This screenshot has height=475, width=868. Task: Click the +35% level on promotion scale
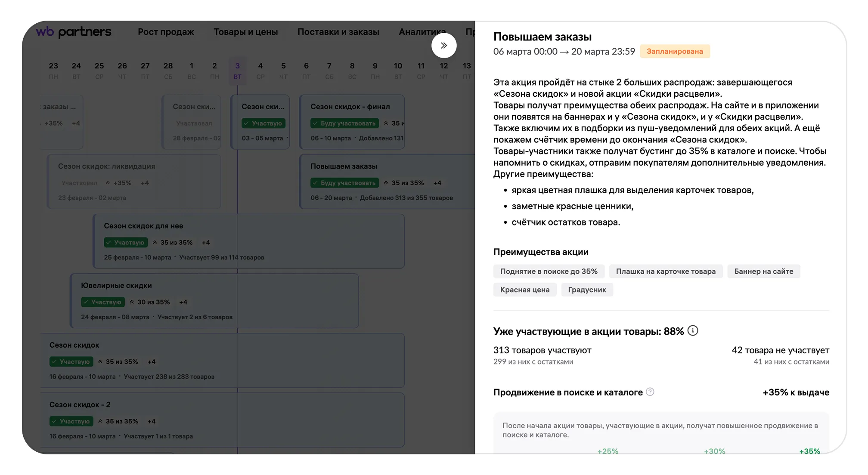point(809,451)
